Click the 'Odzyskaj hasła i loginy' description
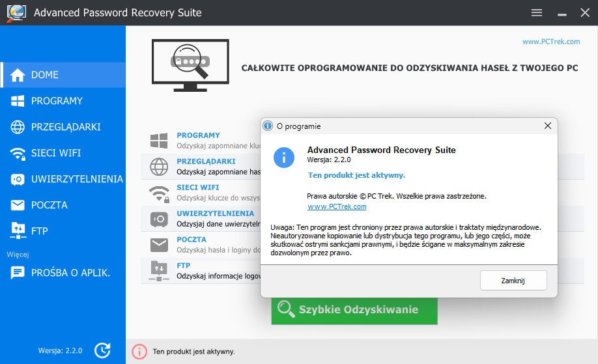This screenshot has height=364, width=598. coord(218,250)
